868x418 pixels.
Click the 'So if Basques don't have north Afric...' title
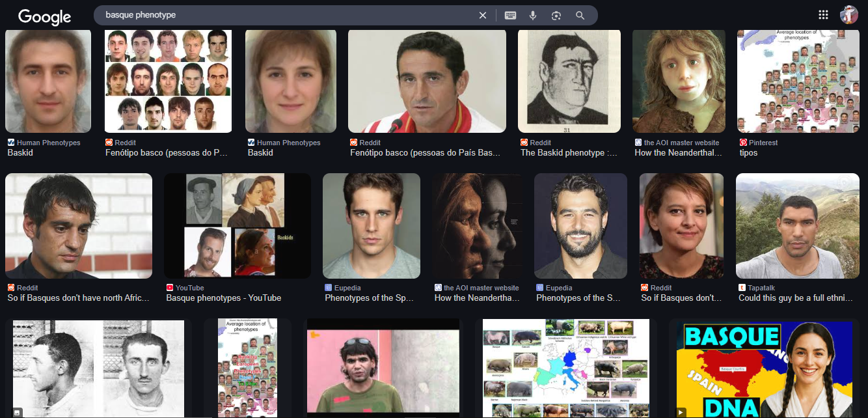pyautogui.click(x=79, y=298)
